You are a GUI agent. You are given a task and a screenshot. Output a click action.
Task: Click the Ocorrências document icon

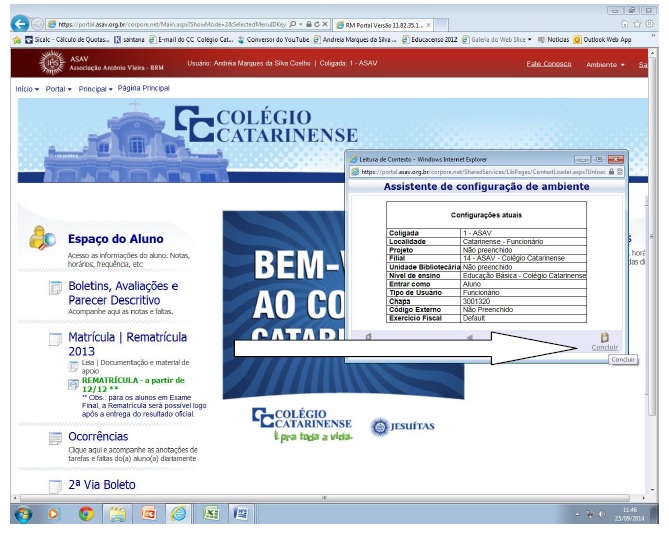pos(55,438)
